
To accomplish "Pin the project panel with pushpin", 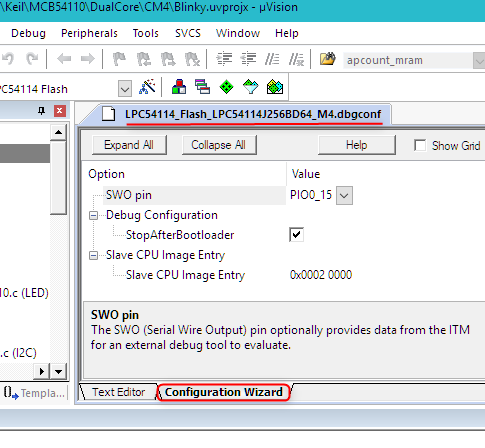I will point(41,111).
